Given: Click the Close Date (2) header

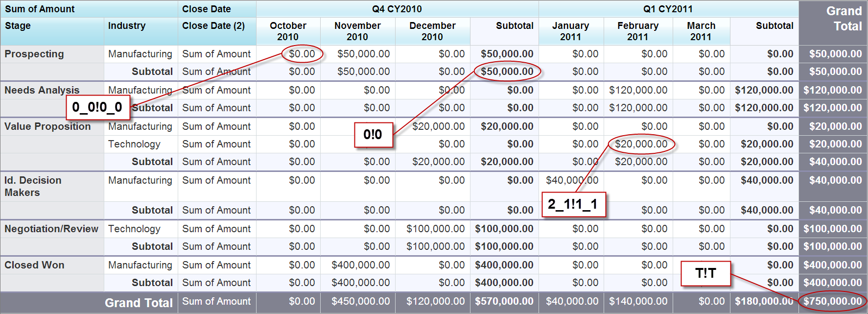Looking at the screenshot, I should 213,26.
